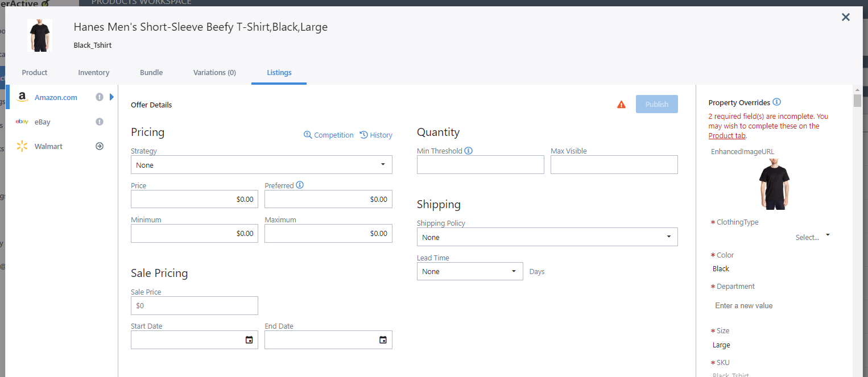This screenshot has width=868, height=377.
Task: Click the orange warning triangle near Publish
Action: pyautogui.click(x=622, y=105)
